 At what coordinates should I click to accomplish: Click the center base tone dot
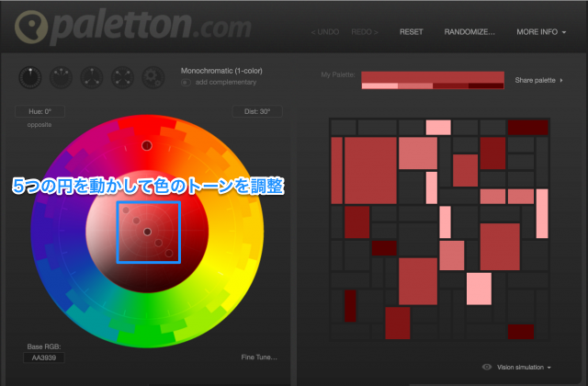147,232
